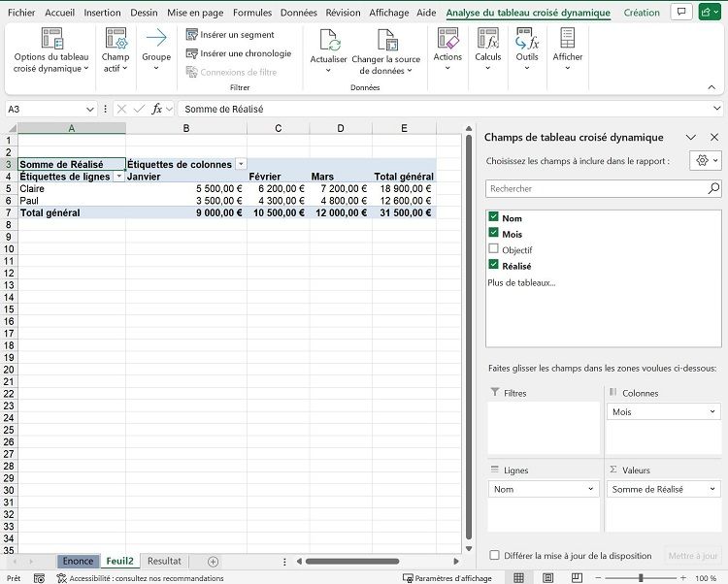This screenshot has width=728, height=584.
Task: Open Options du tableau croisé dynamique
Action: click(x=50, y=41)
